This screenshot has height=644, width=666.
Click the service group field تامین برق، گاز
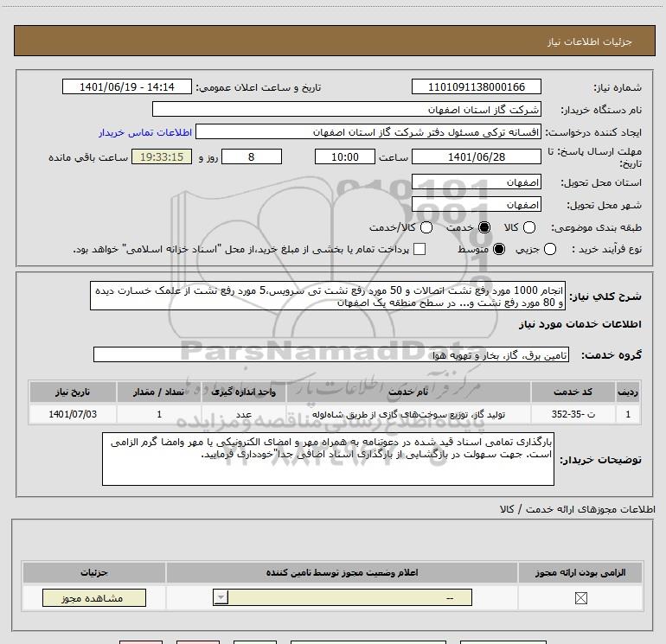pyautogui.click(x=331, y=354)
